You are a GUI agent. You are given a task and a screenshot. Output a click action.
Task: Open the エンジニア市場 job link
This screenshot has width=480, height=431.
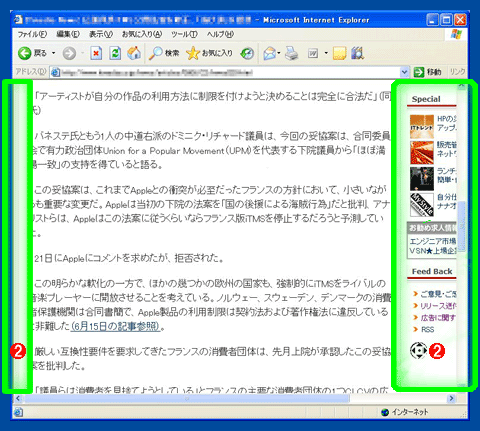433,241
